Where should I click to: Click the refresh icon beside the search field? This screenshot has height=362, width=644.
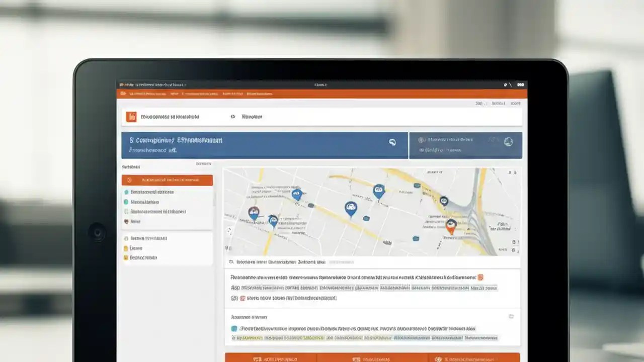(x=232, y=117)
